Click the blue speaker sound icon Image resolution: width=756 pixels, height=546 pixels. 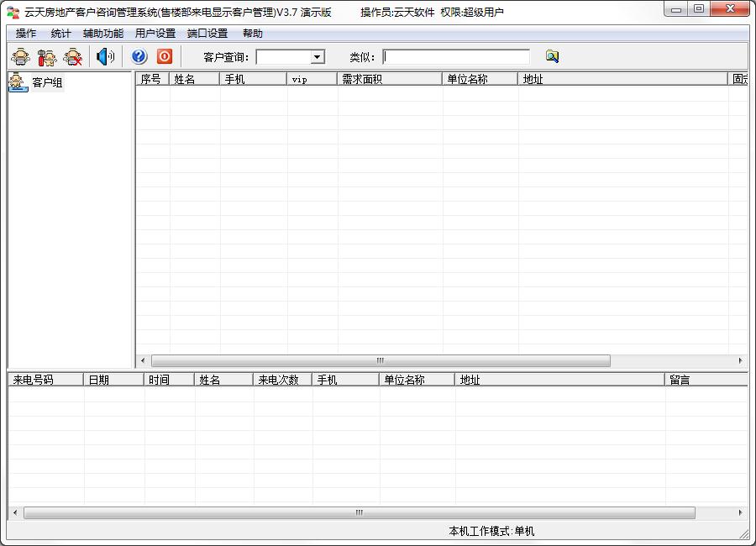105,57
